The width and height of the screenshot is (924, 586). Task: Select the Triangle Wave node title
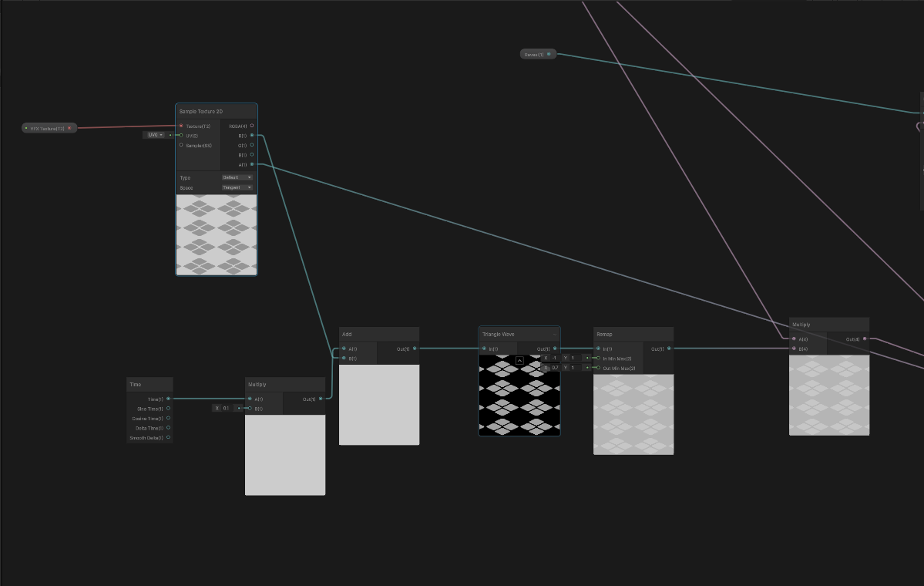pos(499,335)
